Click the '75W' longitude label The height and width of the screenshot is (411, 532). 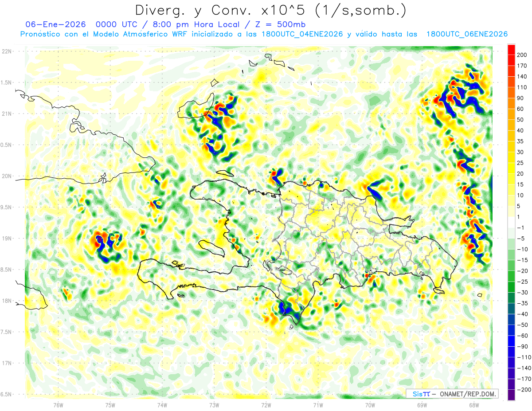110,404
